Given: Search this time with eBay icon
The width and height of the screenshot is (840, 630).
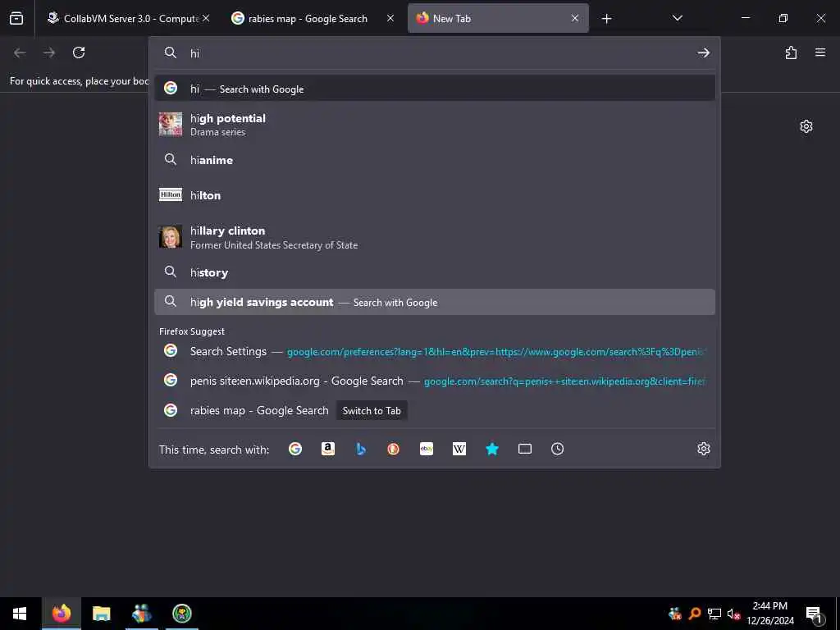Looking at the screenshot, I should pyautogui.click(x=427, y=449).
